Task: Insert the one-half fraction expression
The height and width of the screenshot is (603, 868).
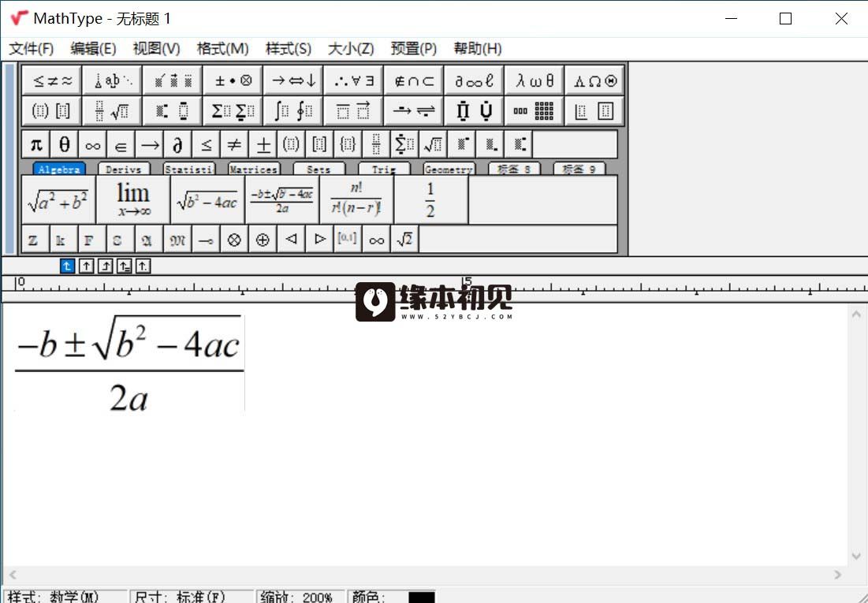Action: point(430,200)
